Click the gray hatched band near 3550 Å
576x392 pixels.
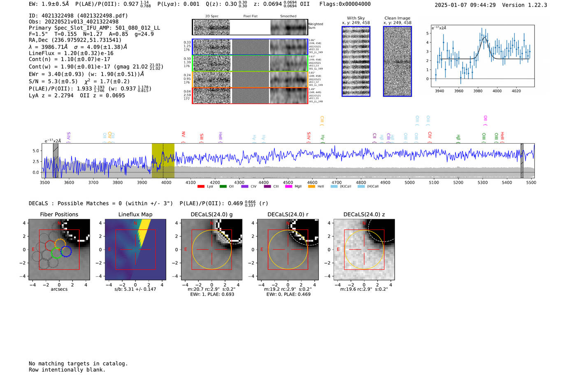pyautogui.click(x=56, y=160)
